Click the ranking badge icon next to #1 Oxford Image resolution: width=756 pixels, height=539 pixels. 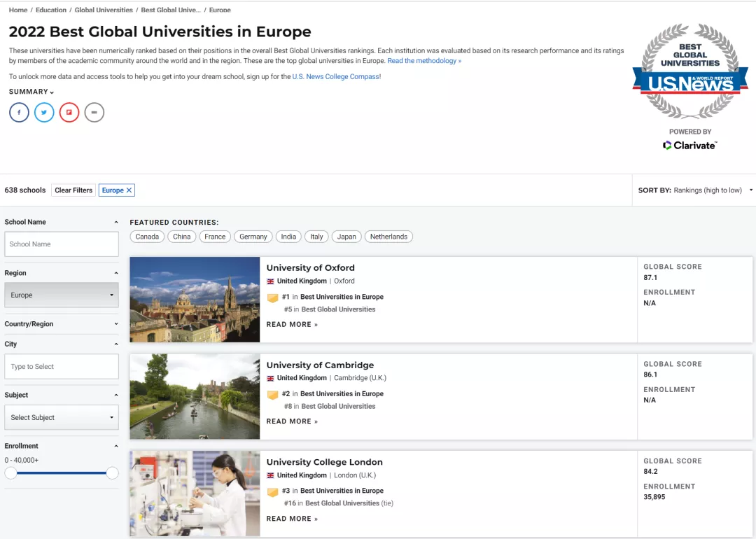272,298
